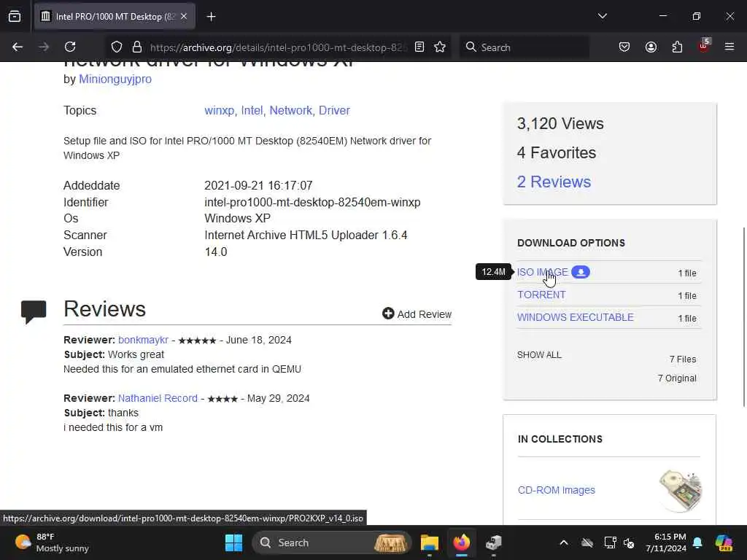Viewport: 747px width, 560px height.
Task: Open uploader Minionguyjpro's profile
Action: point(115,79)
